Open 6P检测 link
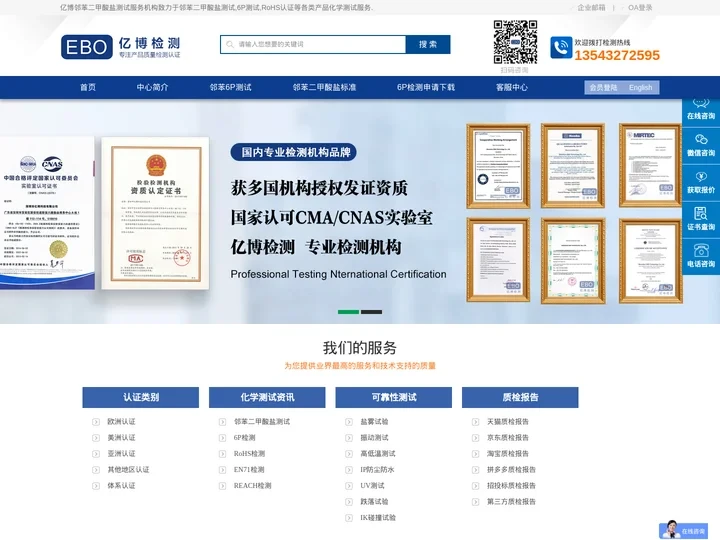The width and height of the screenshot is (720, 540). coord(244,438)
